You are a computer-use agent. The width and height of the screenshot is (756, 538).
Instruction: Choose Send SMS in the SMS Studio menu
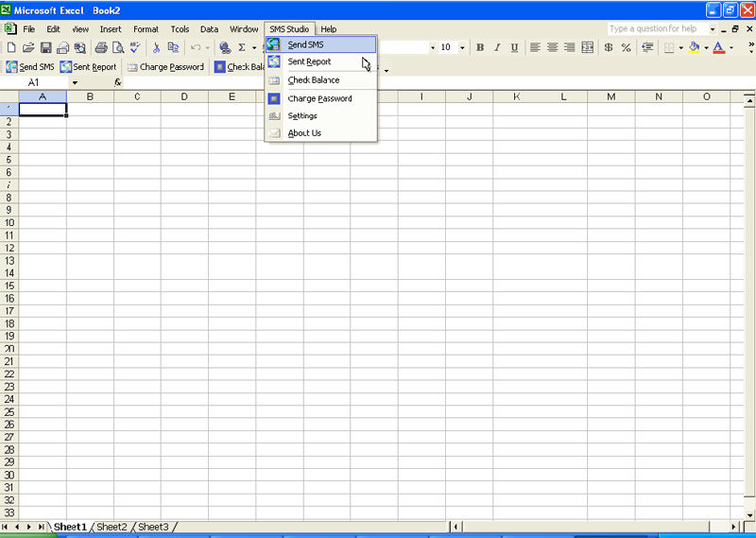tap(320, 44)
